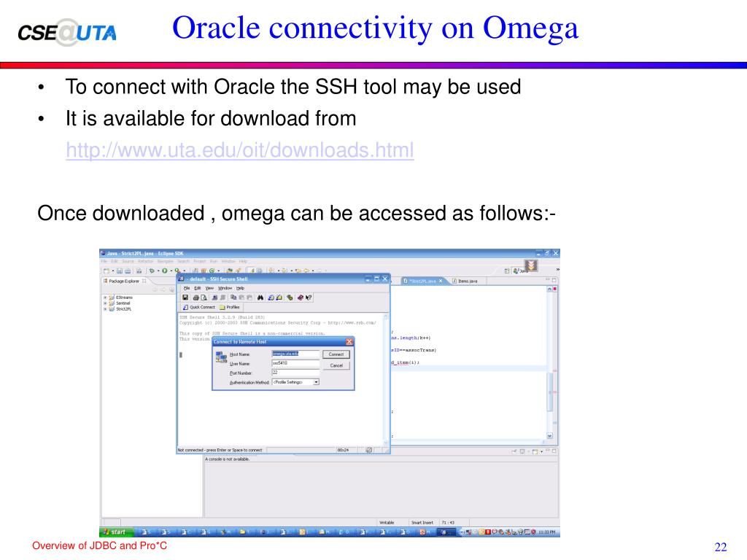Expand the Strict2PL project node
The image size is (747, 560).
(x=105, y=308)
